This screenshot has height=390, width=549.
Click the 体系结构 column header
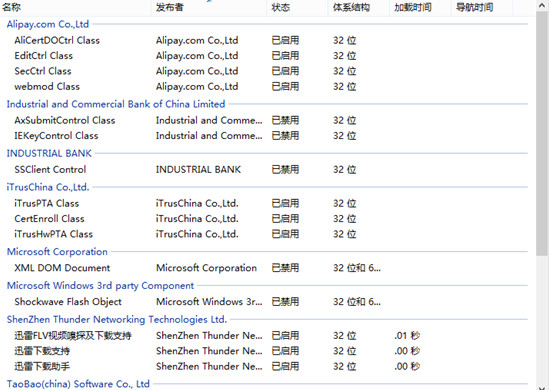click(359, 7)
